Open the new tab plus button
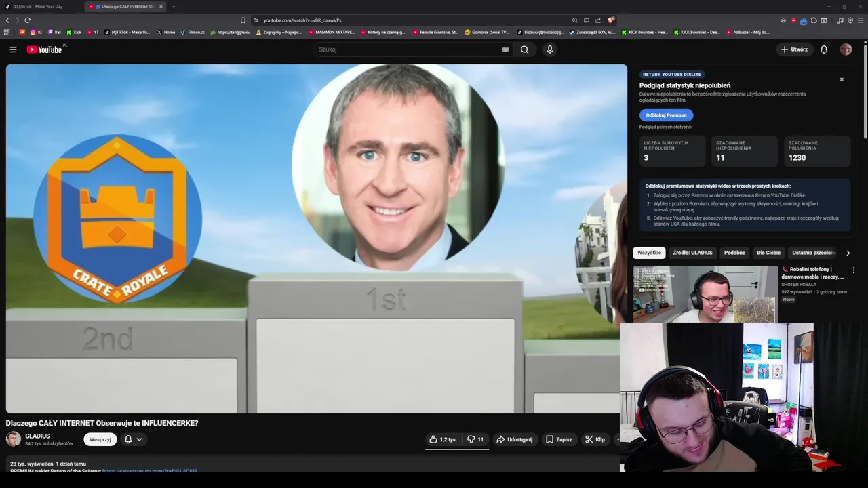Viewport: 868px width, 488px height. 174,7
